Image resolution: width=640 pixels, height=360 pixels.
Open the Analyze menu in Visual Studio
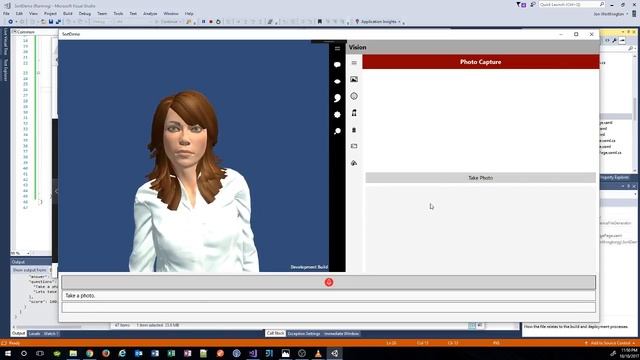(150, 13)
